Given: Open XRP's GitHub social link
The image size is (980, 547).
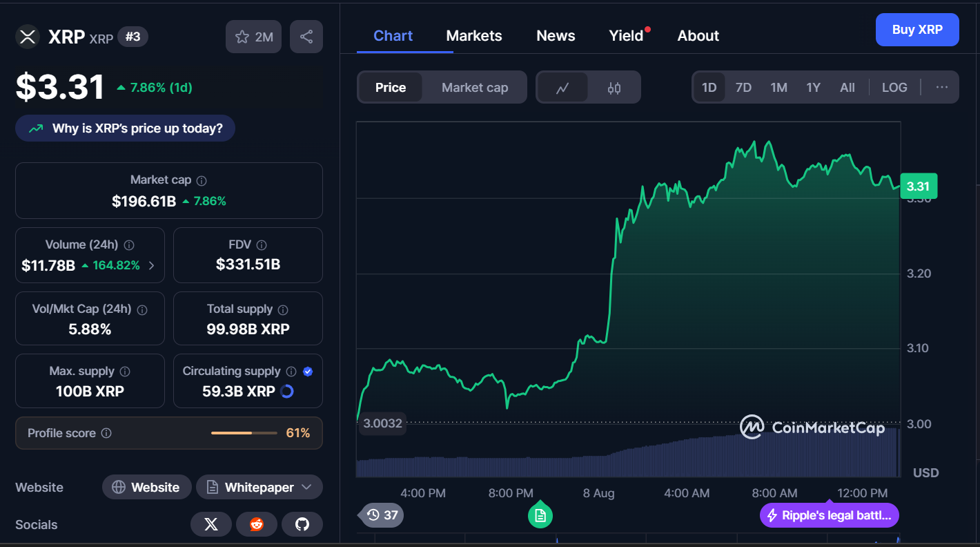Looking at the screenshot, I should (x=302, y=525).
